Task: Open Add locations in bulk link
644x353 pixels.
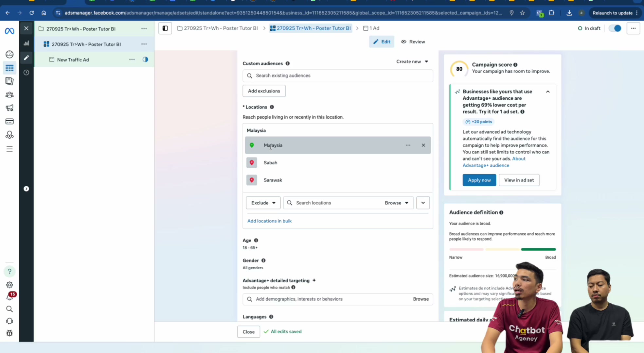Action: click(269, 221)
